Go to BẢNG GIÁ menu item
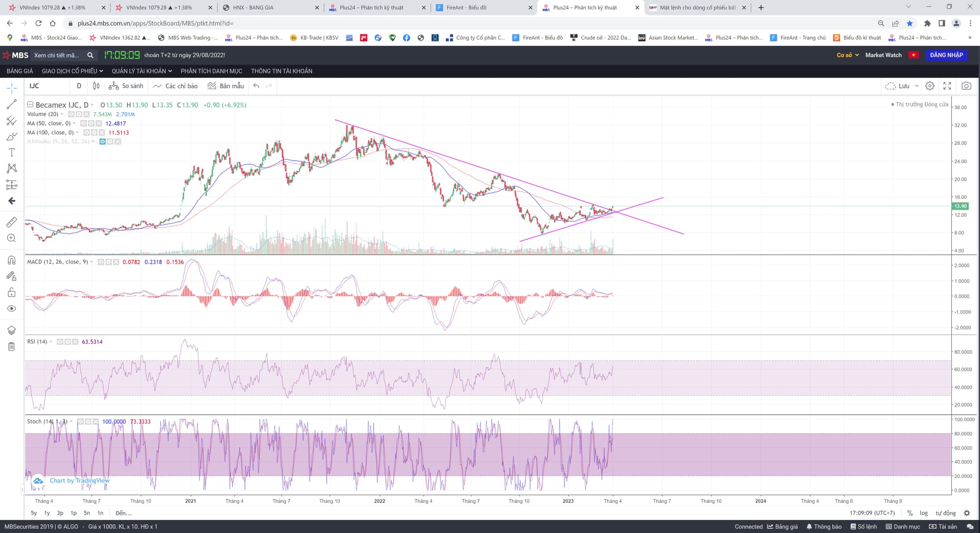The width and height of the screenshot is (980, 533). click(20, 71)
